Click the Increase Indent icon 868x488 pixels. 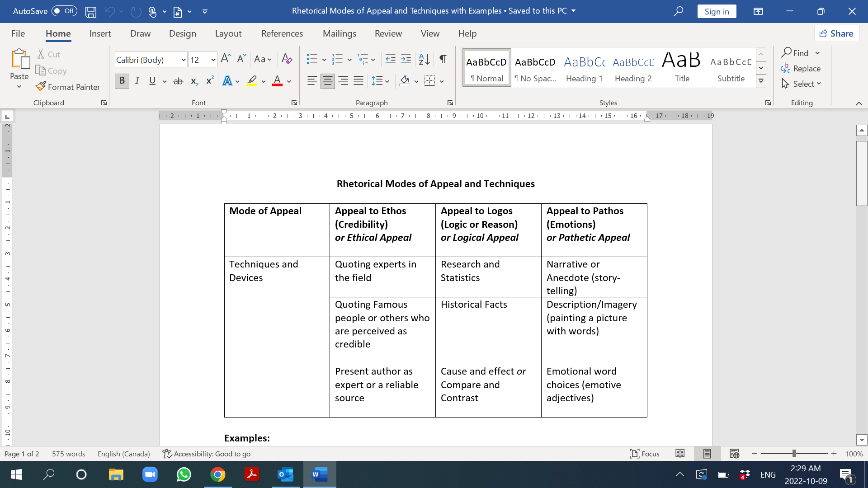(406, 59)
